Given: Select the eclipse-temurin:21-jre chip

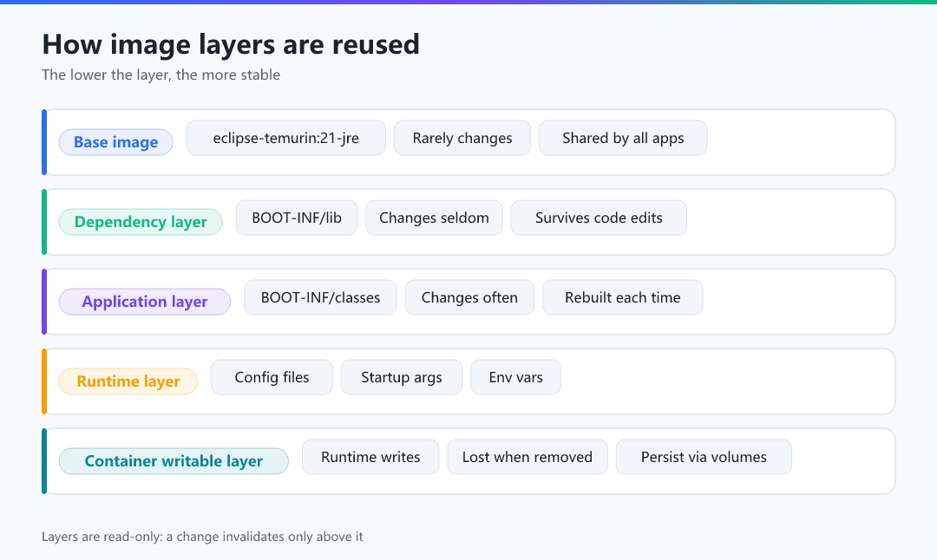Looking at the screenshot, I should (286, 138).
